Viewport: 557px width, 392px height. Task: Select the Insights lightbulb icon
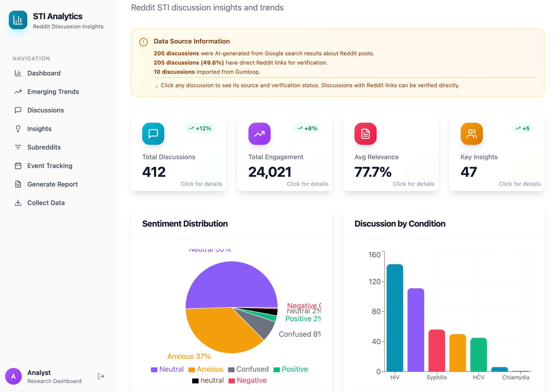[x=18, y=128]
